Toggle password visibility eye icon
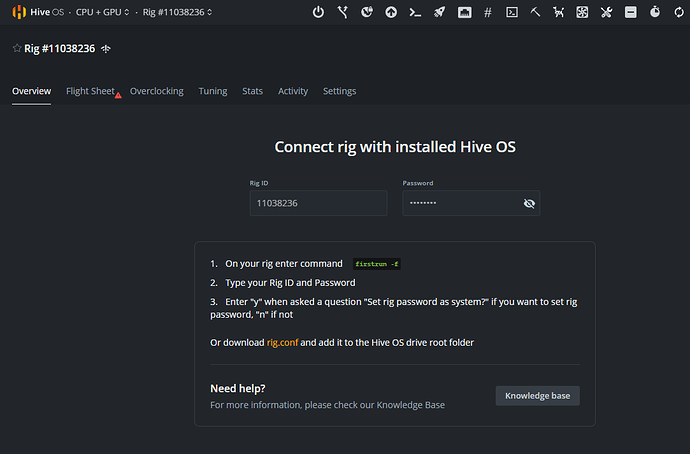Screen dimensions: 690x454 [529, 203]
